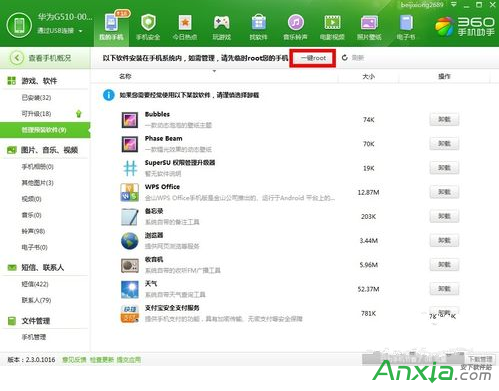Open the title bar menu dropdown arrow
Viewport: 499px width, 391px height.
454,5
